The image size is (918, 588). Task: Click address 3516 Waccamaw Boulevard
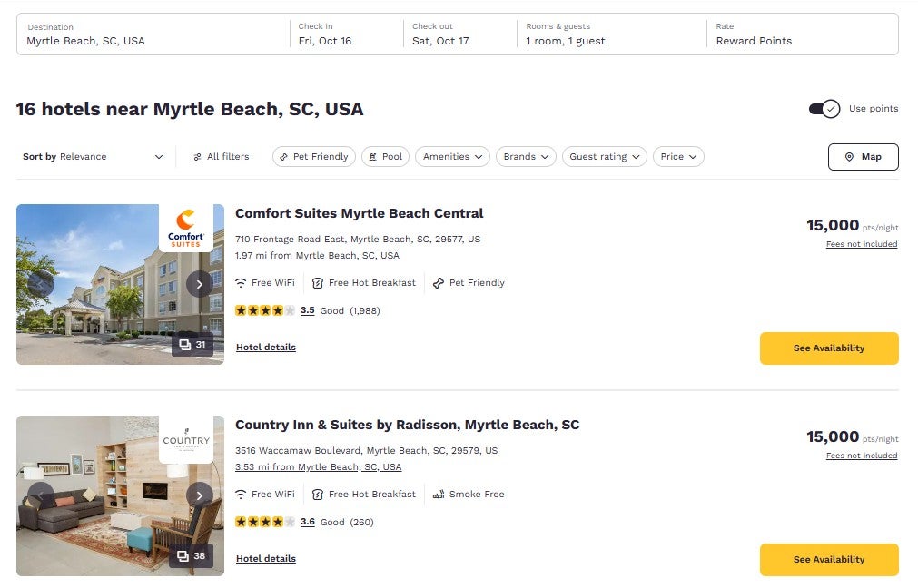click(367, 450)
